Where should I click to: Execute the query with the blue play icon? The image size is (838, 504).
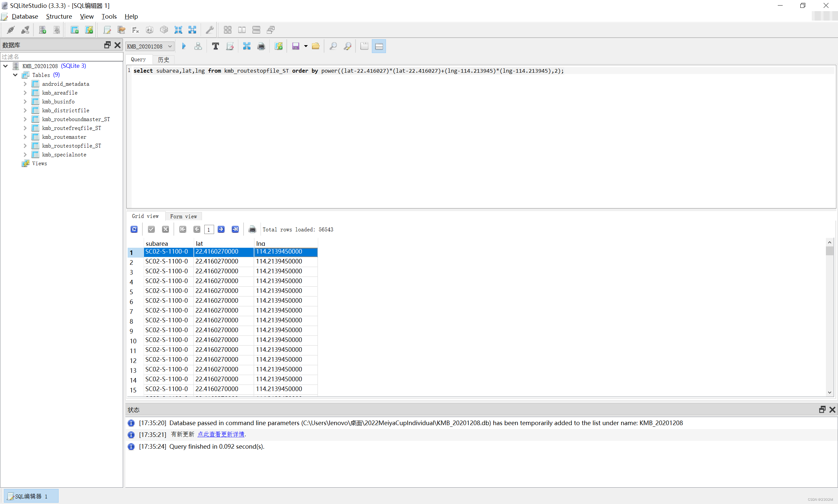tap(184, 46)
